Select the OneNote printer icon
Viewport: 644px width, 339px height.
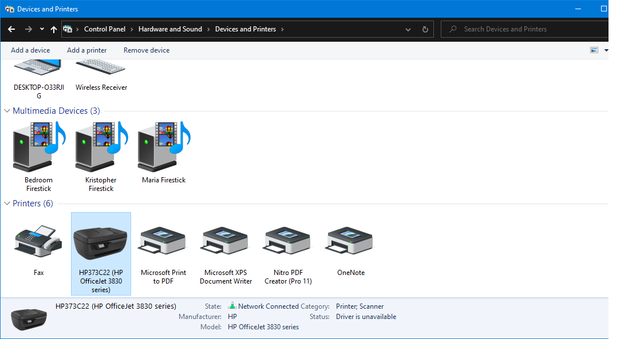click(x=350, y=241)
